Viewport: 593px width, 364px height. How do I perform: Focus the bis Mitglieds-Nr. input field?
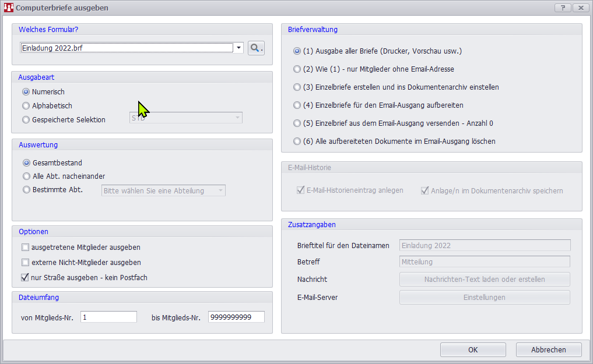[236, 317]
